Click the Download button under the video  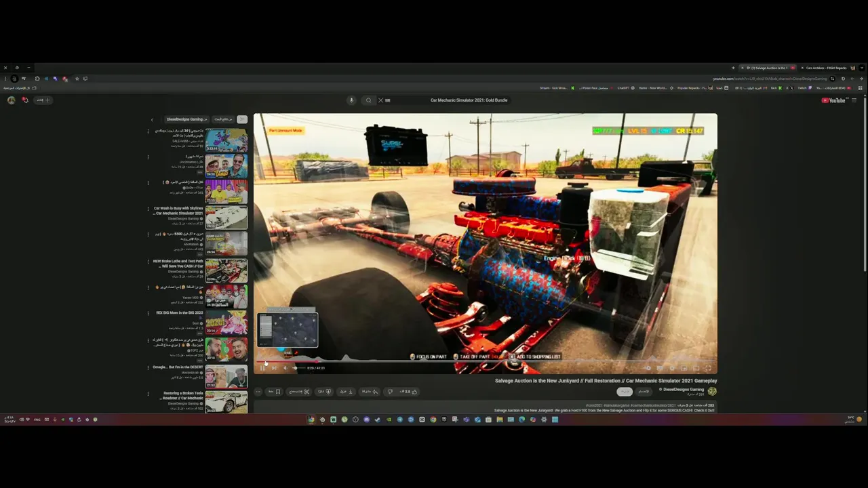[x=347, y=391]
